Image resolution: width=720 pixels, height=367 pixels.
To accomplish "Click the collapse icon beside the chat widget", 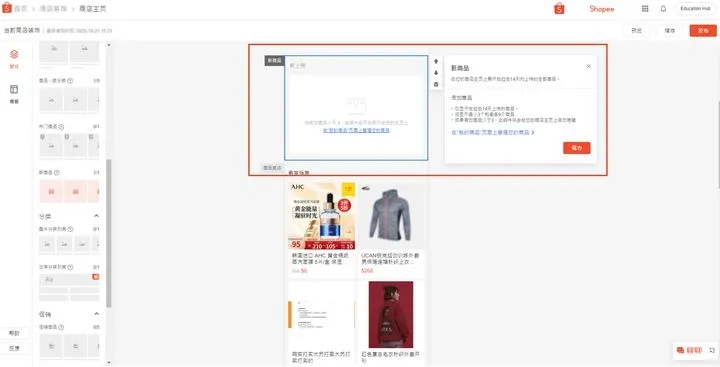I will coord(711,350).
